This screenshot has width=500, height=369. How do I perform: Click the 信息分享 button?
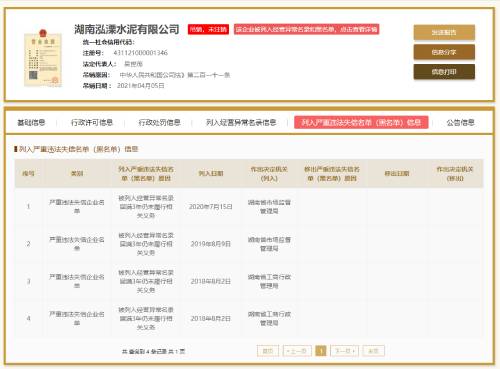coord(444,52)
